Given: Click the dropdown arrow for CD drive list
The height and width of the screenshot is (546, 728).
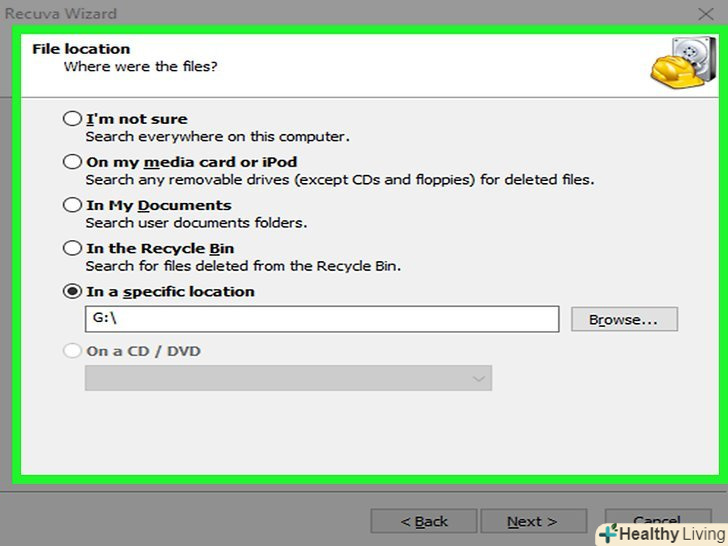Looking at the screenshot, I should [479, 379].
